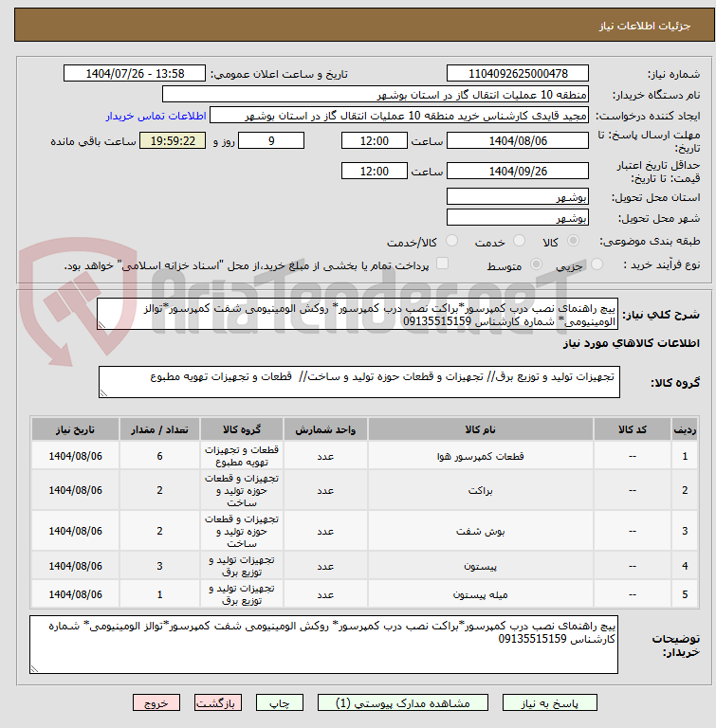Viewport: 716px width, 728px height.
Task: Click the تاریخ نیاز column header
Action: [75, 429]
